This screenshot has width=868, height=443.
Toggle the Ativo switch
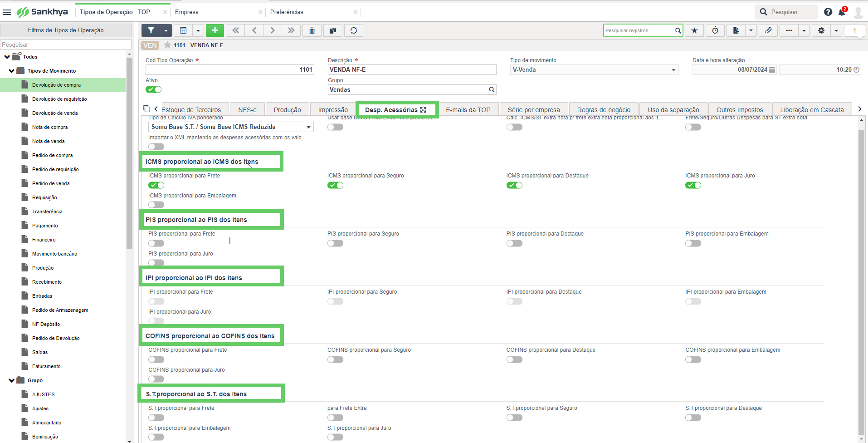[x=154, y=89]
